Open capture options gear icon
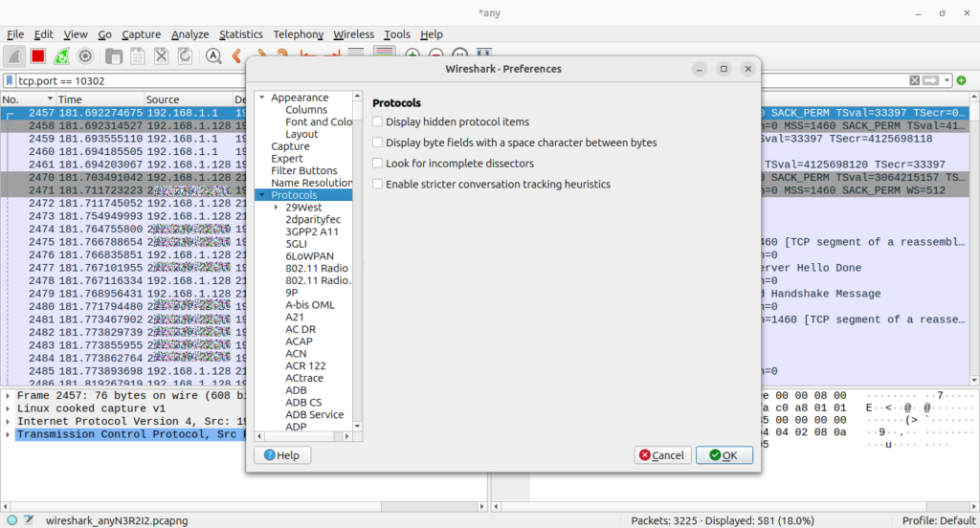The width and height of the screenshot is (980, 528). point(85,56)
